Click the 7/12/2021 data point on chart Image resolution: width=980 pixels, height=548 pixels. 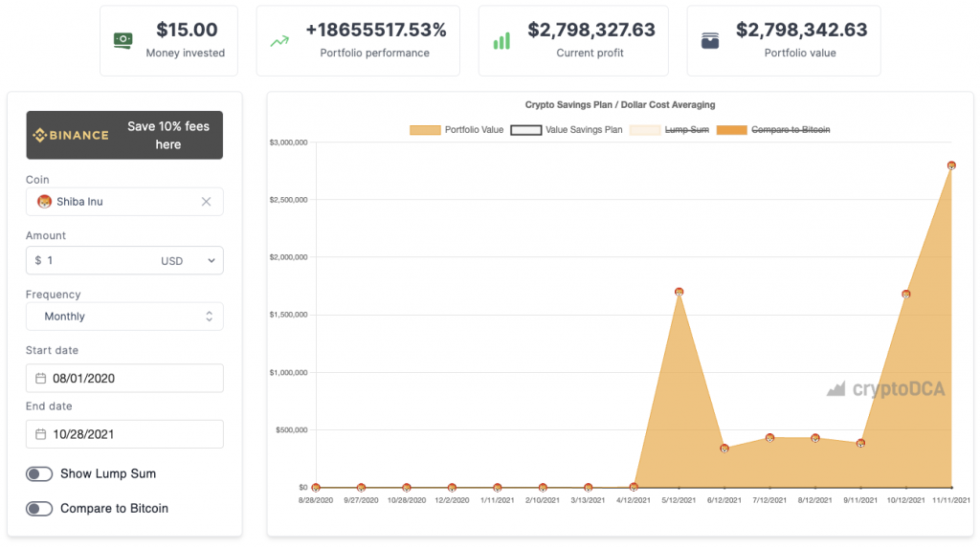770,438
